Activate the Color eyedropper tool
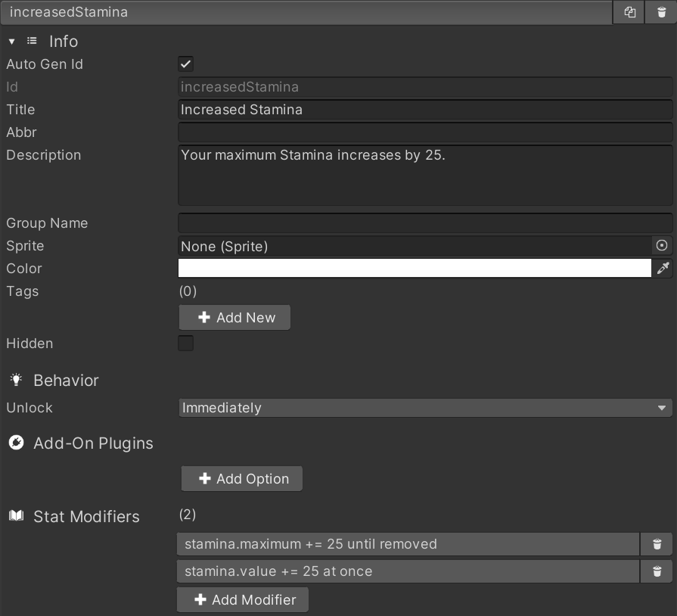This screenshot has width=677, height=616. click(x=663, y=269)
